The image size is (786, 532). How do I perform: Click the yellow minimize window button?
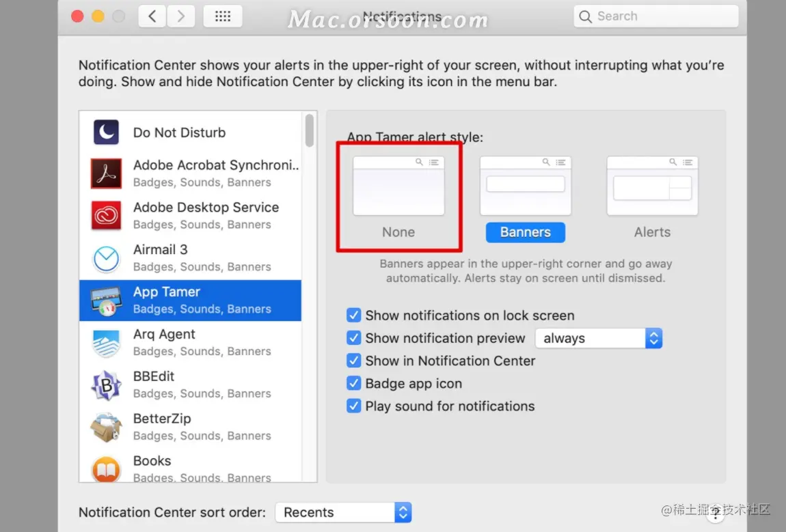pos(98,16)
